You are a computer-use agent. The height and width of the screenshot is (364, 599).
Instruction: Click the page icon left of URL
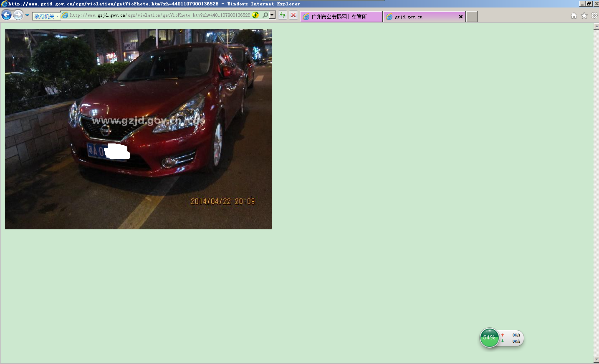point(65,15)
